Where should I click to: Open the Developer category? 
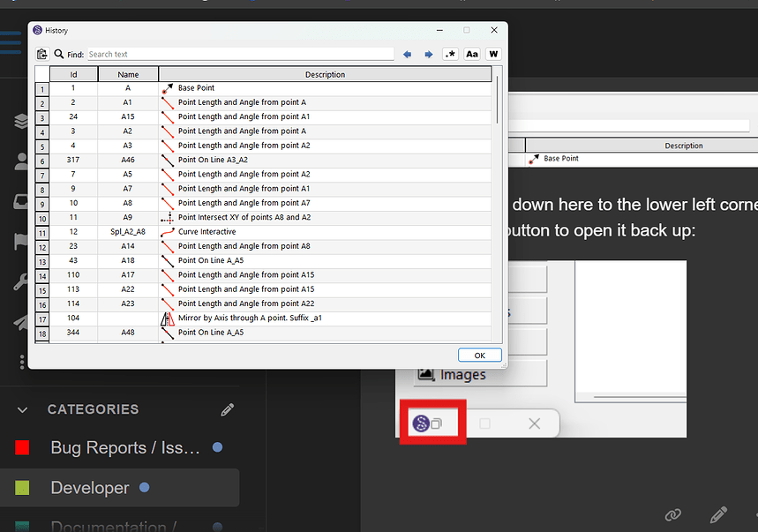[90, 488]
